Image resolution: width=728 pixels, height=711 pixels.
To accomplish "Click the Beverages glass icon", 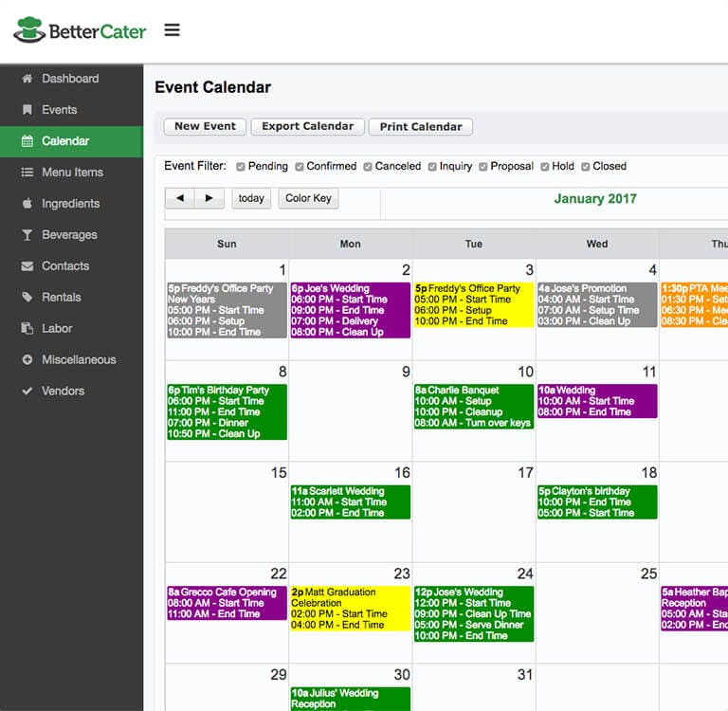I will (27, 235).
